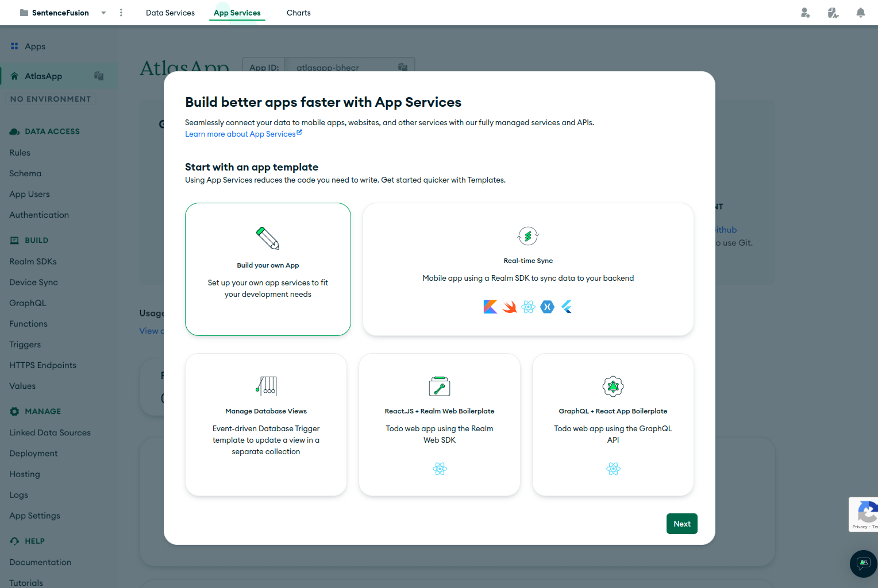
Task: Click the GraphQL logo icon on boilerplate card
Action: tap(613, 386)
